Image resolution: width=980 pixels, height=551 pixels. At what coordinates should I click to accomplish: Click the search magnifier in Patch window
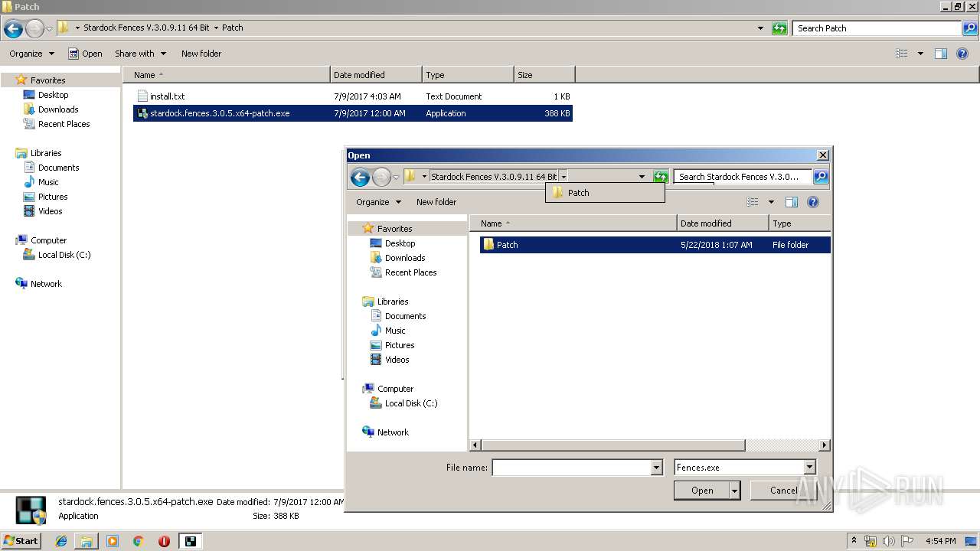[x=970, y=28]
